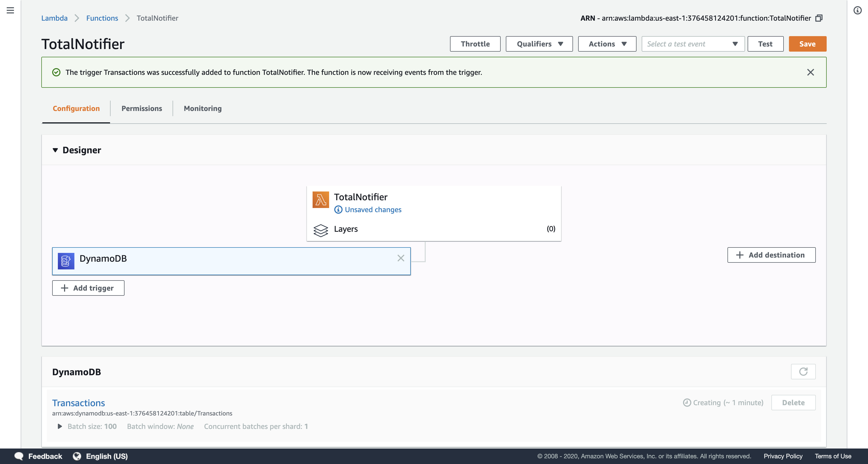Switch to the Monitoring tab

point(203,108)
